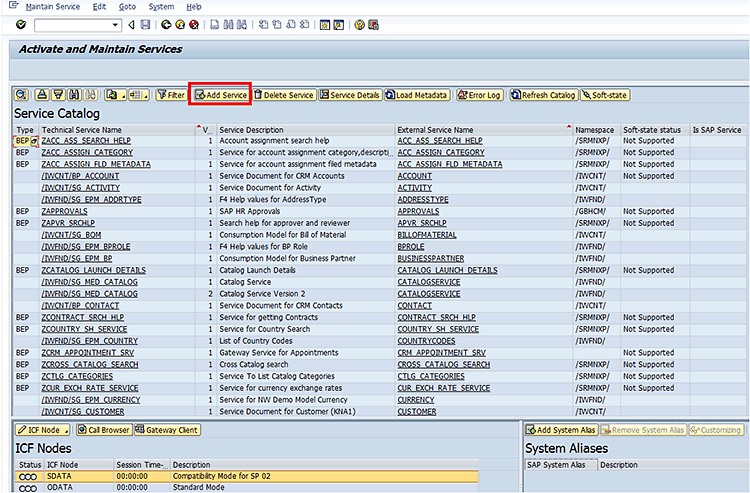Open the command field dropdown
This screenshot has height=493, width=750.
pos(116,24)
